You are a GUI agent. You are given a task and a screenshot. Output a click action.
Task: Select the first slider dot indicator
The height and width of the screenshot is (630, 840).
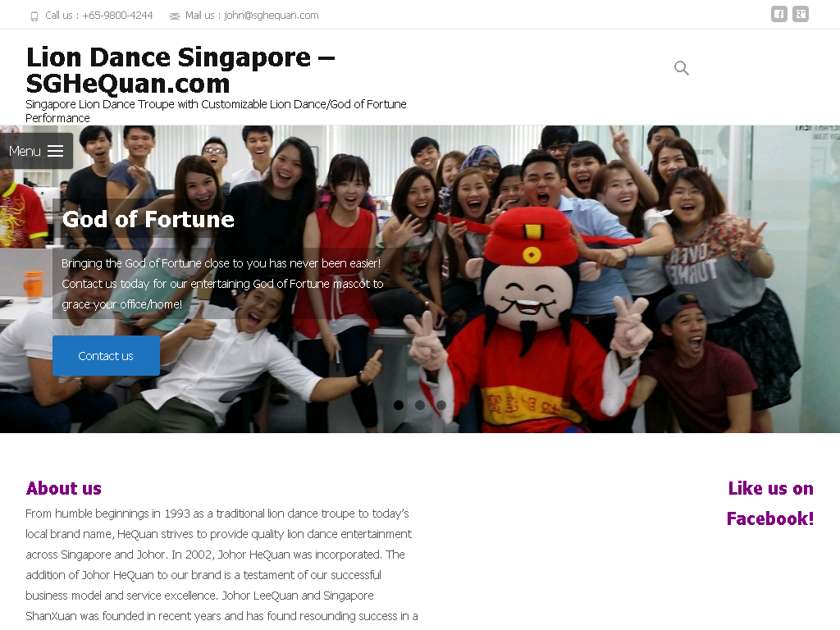click(x=399, y=405)
